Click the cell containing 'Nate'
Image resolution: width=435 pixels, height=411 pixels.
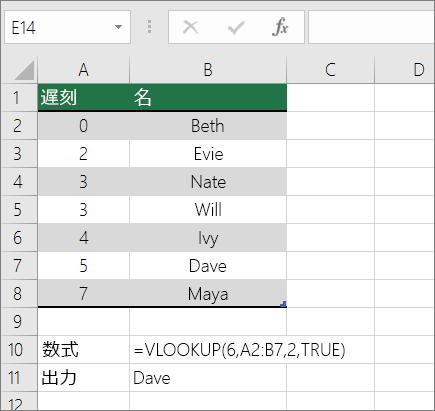coord(208,182)
